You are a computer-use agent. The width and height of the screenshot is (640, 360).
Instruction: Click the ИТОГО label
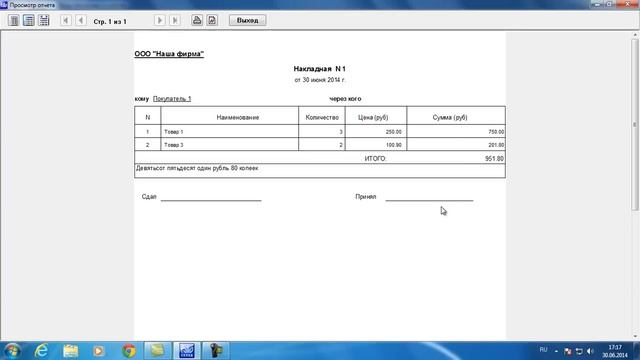[x=375, y=159]
